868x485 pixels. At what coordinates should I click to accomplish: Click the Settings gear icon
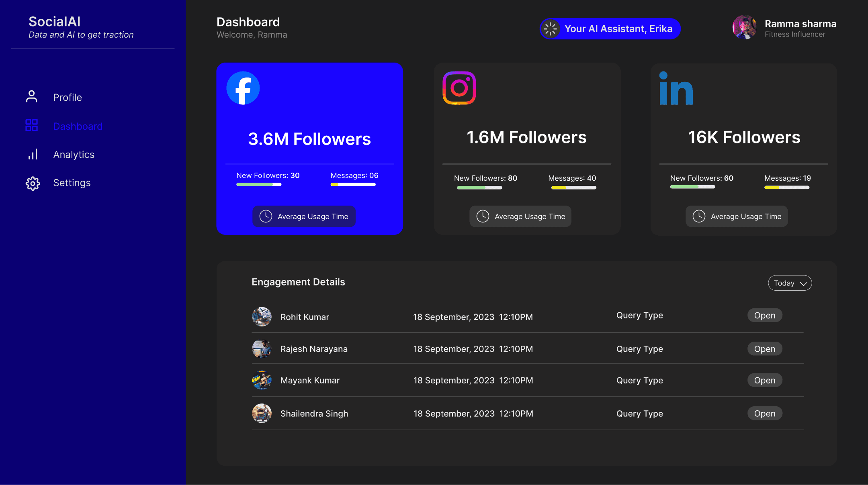coord(33,183)
